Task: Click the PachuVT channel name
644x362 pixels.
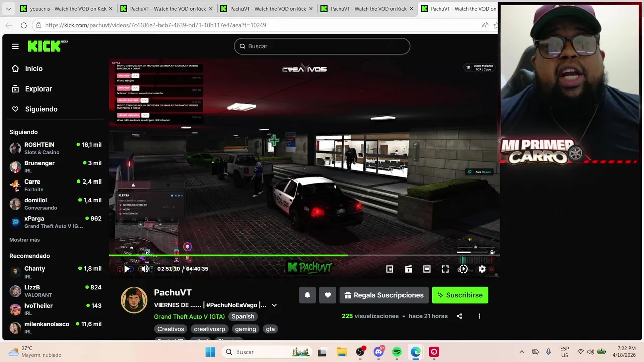Action: [173, 292]
